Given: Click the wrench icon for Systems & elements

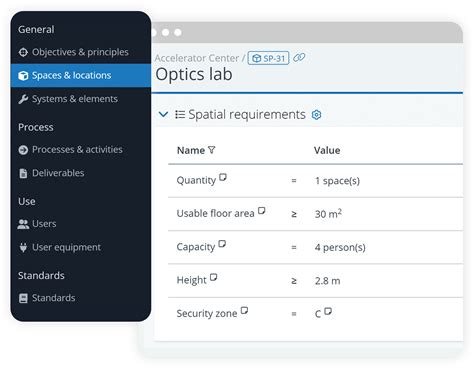Looking at the screenshot, I should 23,99.
